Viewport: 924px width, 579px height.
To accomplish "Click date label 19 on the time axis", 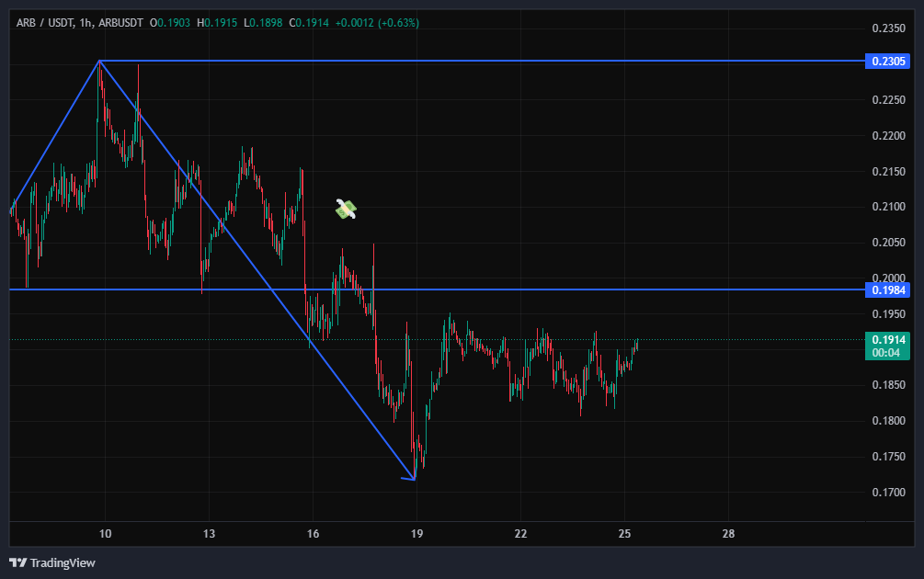I will tap(416, 534).
